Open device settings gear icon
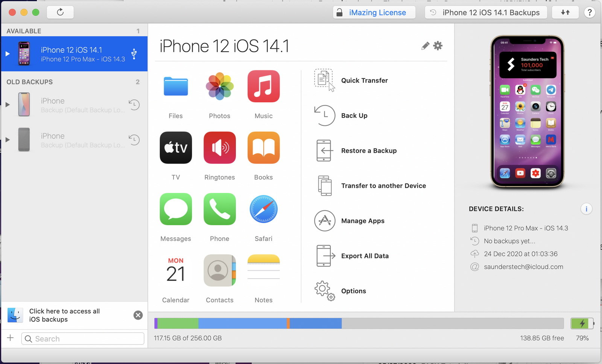Viewport: 602px width, 364px height. [438, 46]
